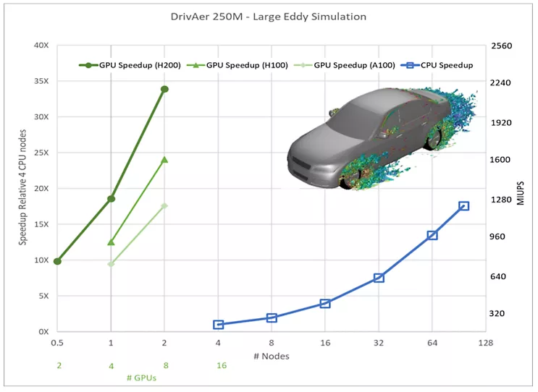Screen dimensions: 538x392
Task: Click the CPU square marker at 4 nodes
Action: [218, 325]
